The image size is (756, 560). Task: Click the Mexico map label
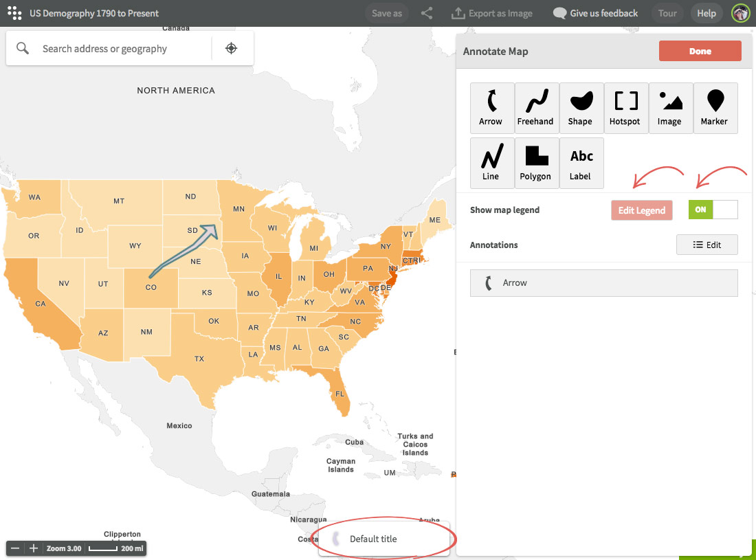pyautogui.click(x=179, y=425)
